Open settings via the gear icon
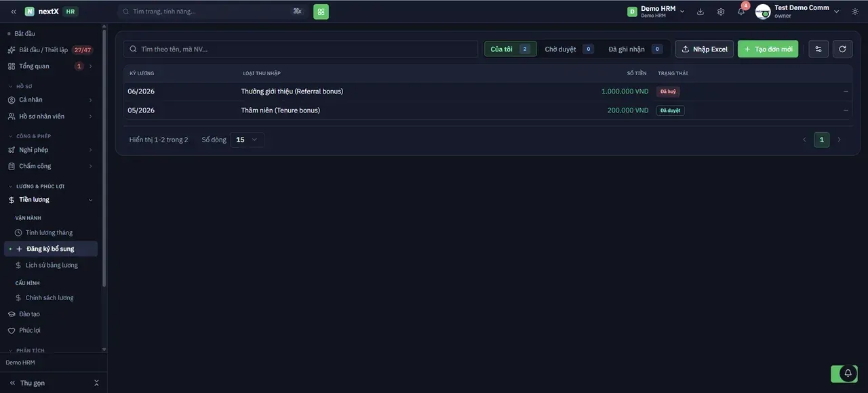Image resolution: width=868 pixels, height=393 pixels. [721, 12]
